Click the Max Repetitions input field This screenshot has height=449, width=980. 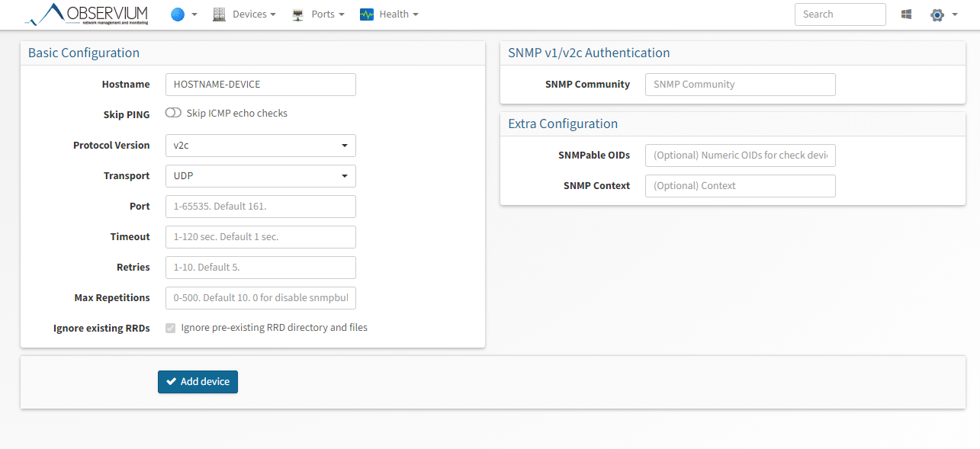(x=260, y=298)
